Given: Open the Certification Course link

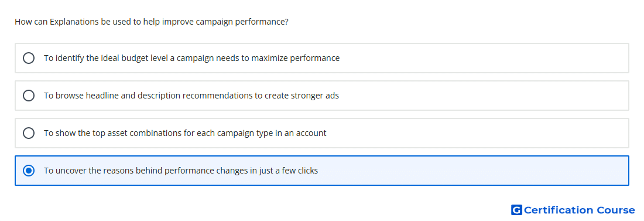Looking at the screenshot, I should click(573, 210).
